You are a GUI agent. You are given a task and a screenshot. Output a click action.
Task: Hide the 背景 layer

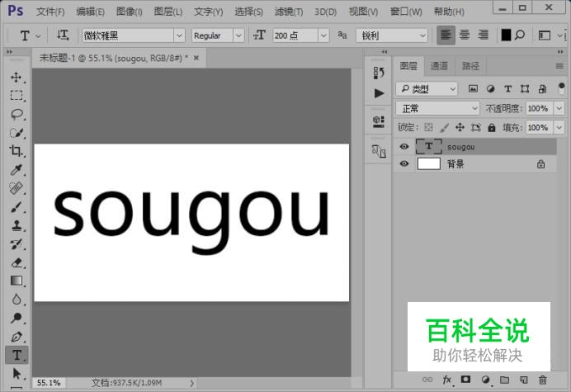(403, 163)
